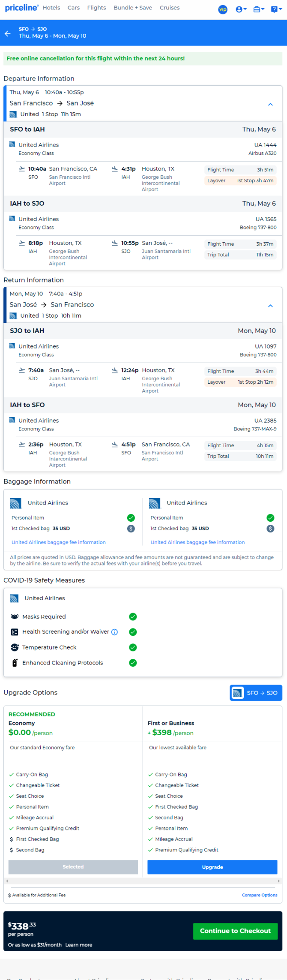287x980 pixels.
Task: Click landing icon beside 10:55p San José
Action: tap(115, 243)
